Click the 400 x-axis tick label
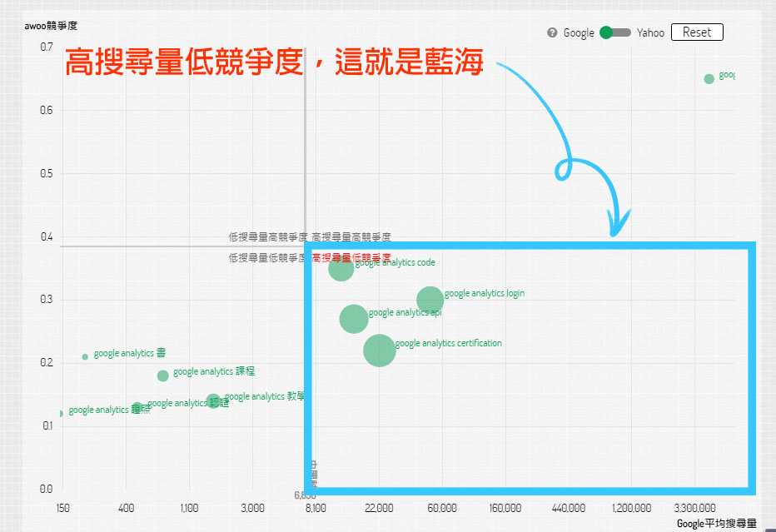 [x=127, y=508]
